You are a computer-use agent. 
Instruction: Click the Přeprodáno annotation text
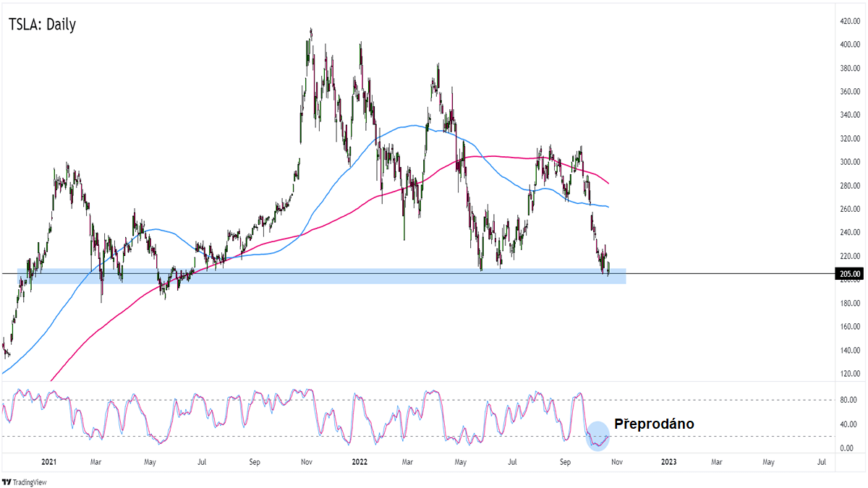(654, 424)
